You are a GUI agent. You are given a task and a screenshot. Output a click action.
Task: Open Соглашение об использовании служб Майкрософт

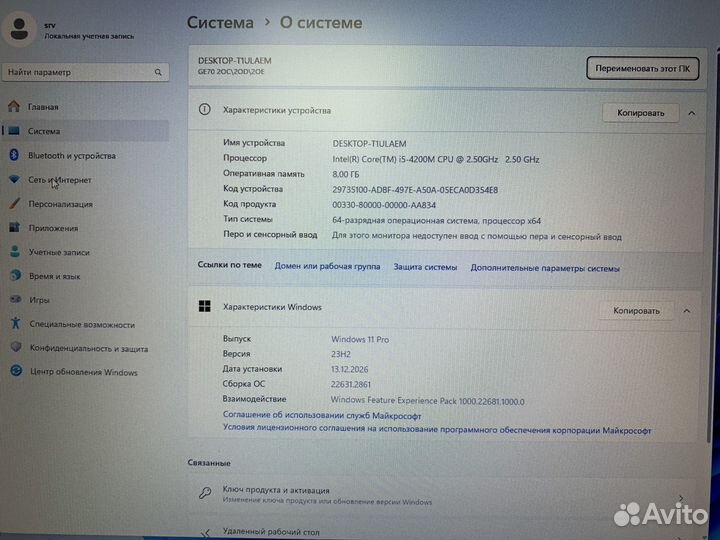[322, 415]
